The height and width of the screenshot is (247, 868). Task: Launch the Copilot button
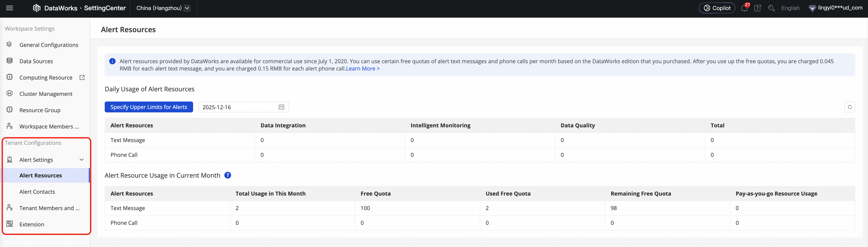click(717, 8)
